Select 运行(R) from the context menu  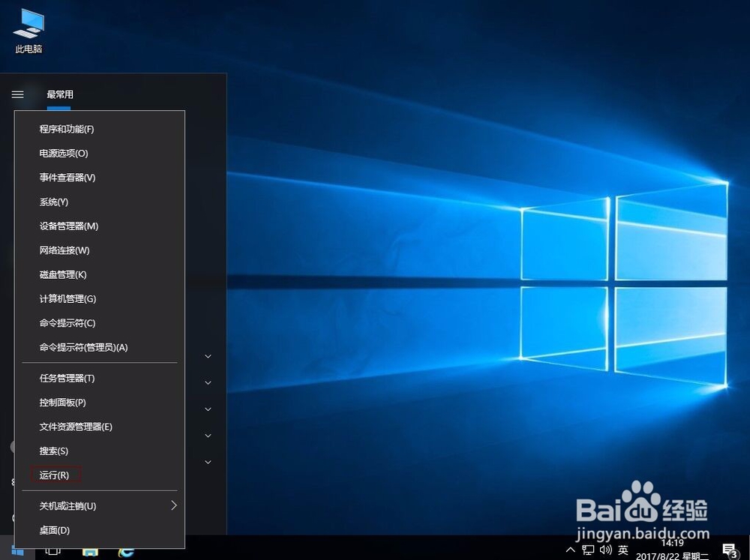55,475
